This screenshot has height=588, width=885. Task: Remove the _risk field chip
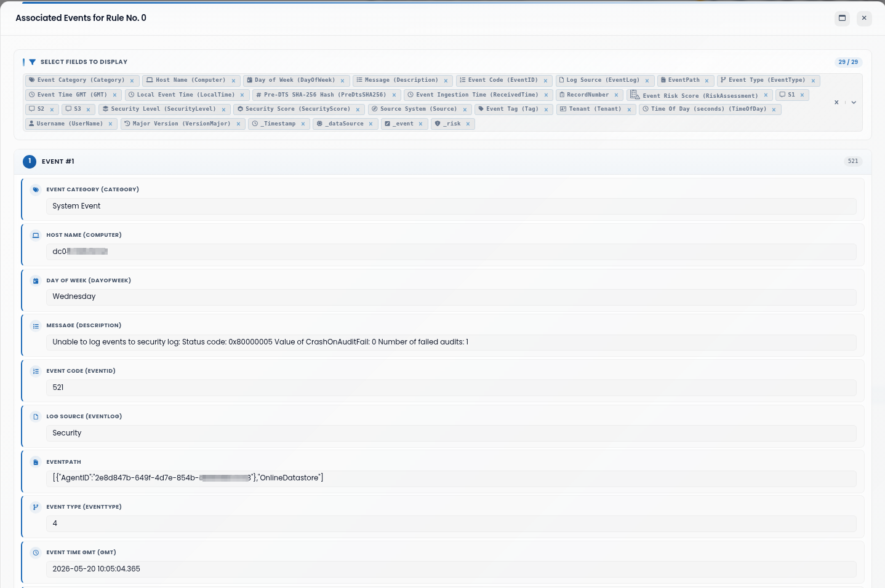(x=468, y=124)
